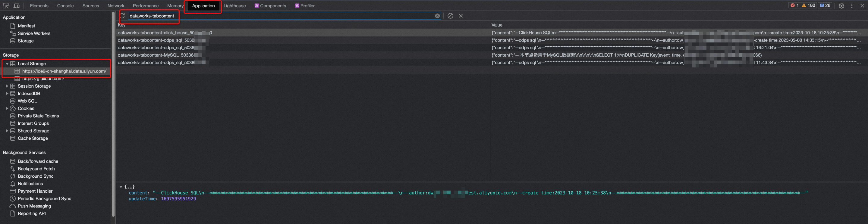Open DevTools settings gear
Image resolution: width=868 pixels, height=224 pixels.
(x=841, y=6)
